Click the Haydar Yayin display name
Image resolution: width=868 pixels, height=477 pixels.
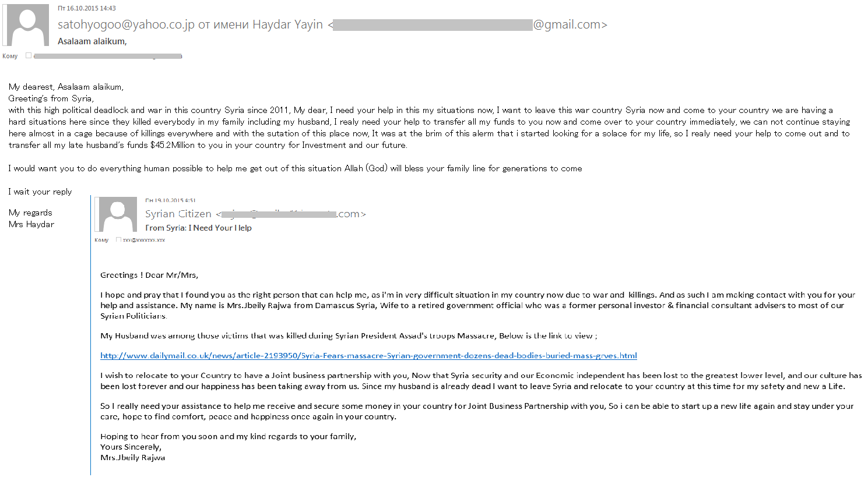[287, 25]
